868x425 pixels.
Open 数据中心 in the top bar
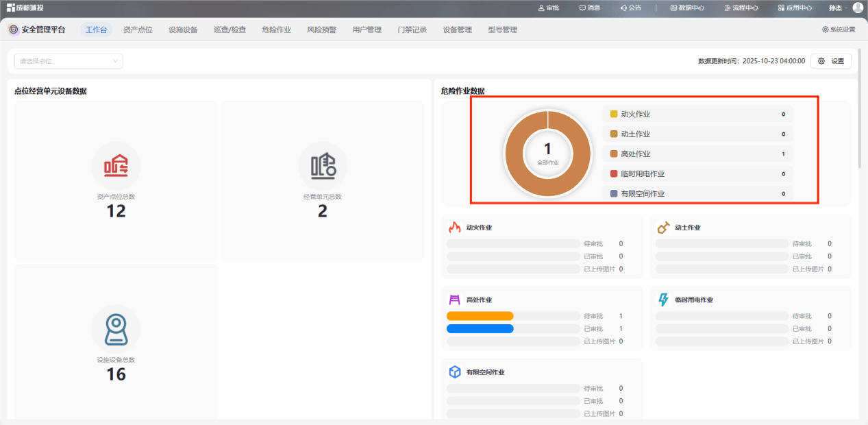[x=687, y=8]
